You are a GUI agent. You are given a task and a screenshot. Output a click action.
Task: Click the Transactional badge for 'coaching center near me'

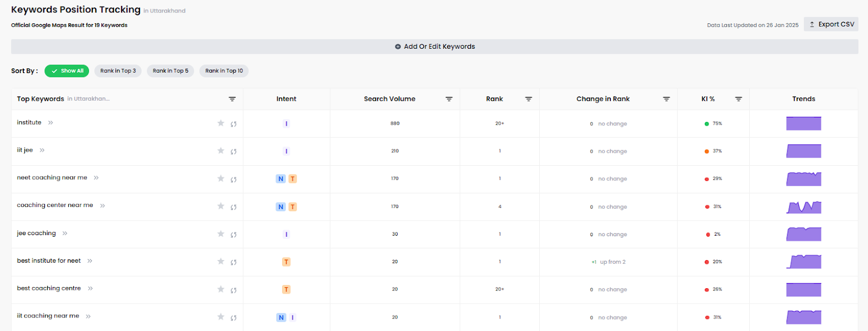tap(292, 206)
